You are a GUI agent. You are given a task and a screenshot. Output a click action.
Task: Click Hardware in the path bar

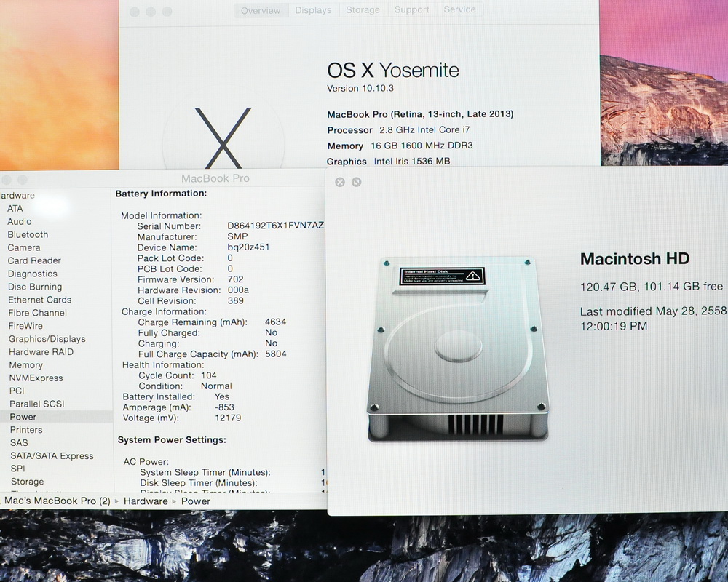146,501
